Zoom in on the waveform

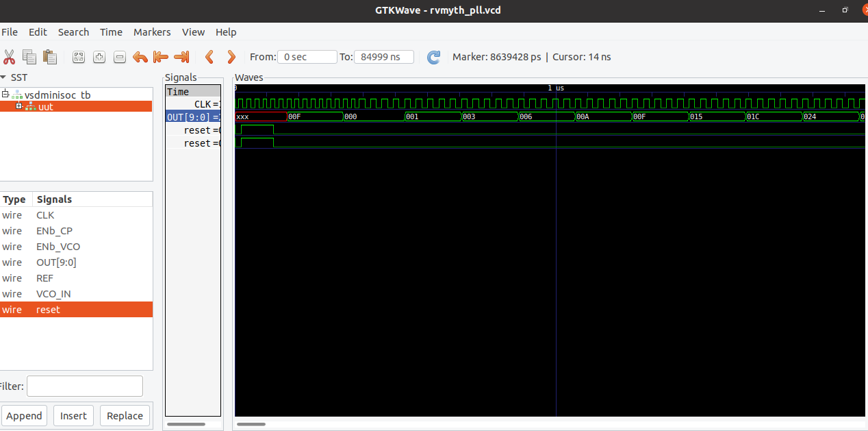pos(99,57)
